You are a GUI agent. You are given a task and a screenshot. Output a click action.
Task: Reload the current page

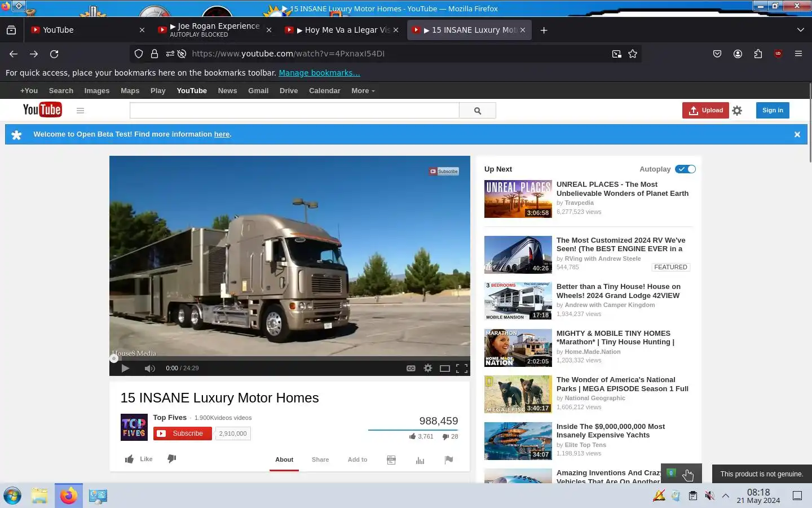(x=54, y=54)
